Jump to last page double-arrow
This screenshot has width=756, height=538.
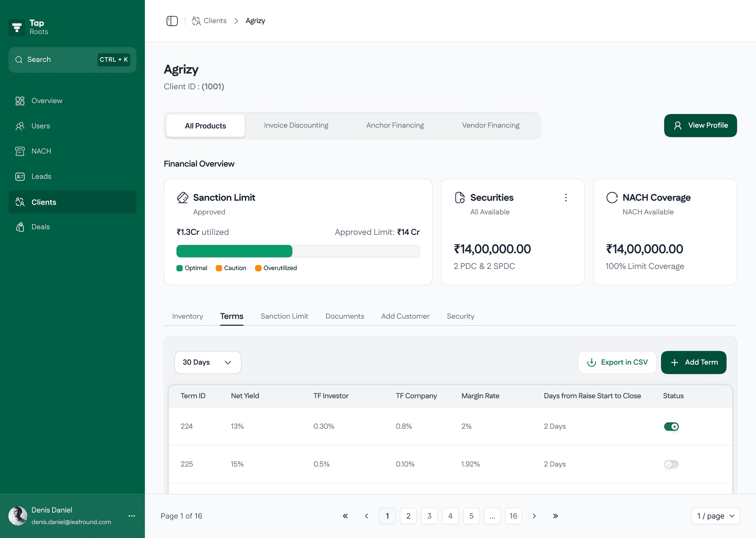pos(555,516)
